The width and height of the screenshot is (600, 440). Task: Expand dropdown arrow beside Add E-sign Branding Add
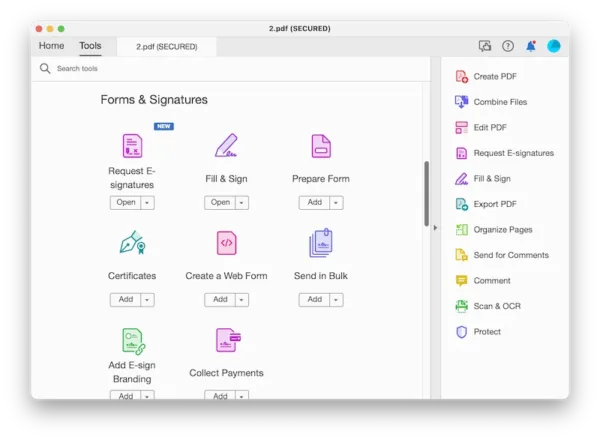point(147,396)
